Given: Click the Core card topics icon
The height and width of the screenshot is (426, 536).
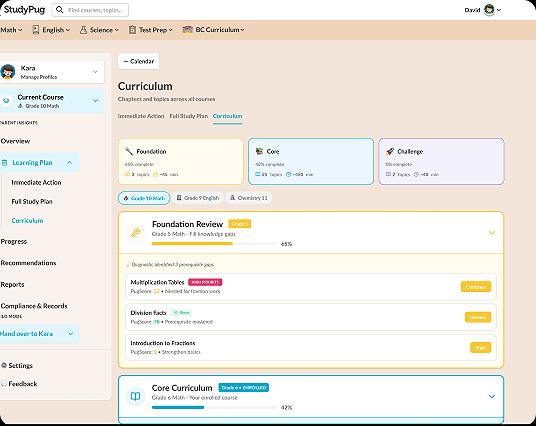Looking at the screenshot, I should pyautogui.click(x=258, y=174).
